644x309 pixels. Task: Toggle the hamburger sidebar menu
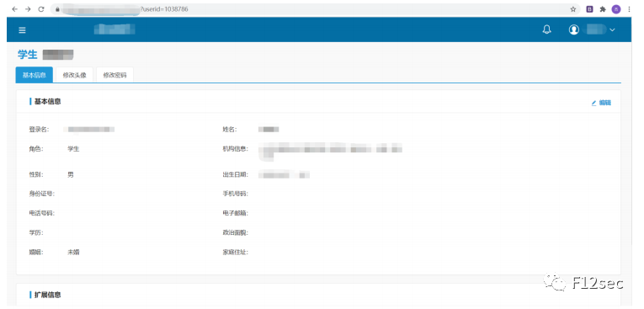[x=22, y=30]
